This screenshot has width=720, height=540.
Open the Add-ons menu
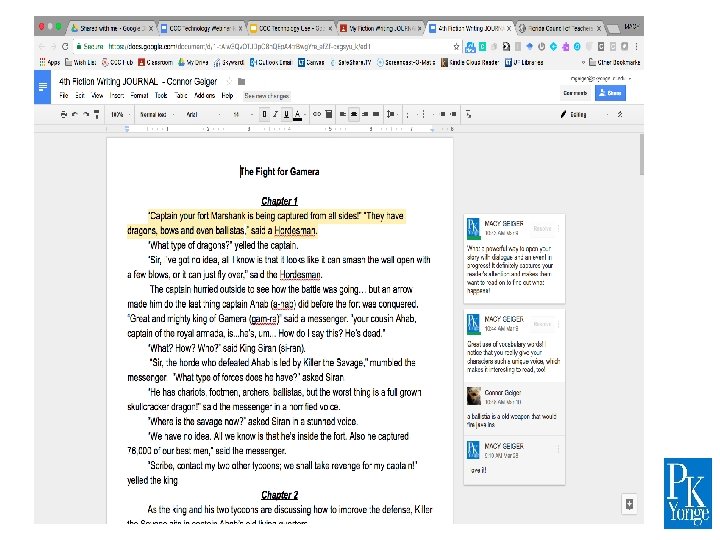click(204, 96)
